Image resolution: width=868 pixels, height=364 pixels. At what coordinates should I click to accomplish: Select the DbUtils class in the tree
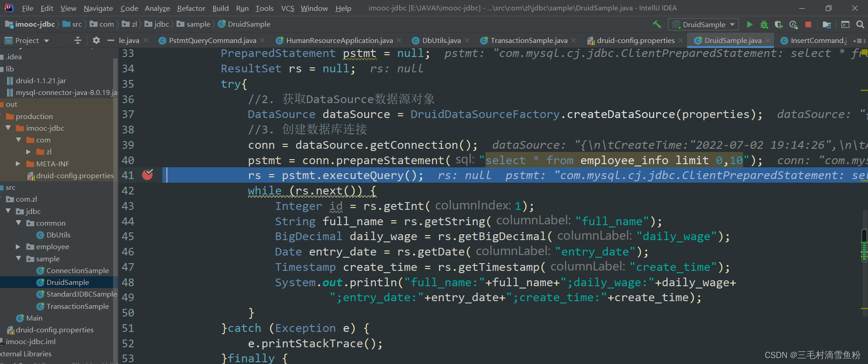pos(58,235)
